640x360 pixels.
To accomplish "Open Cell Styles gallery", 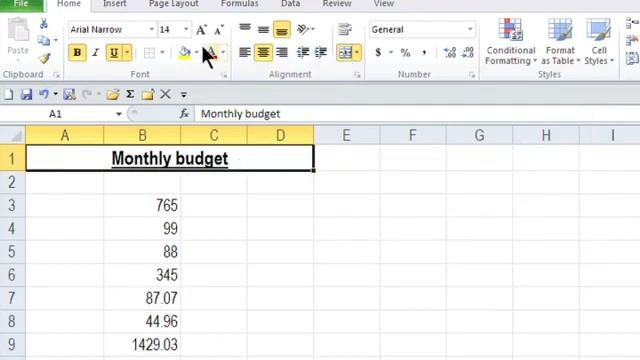I will [599, 42].
